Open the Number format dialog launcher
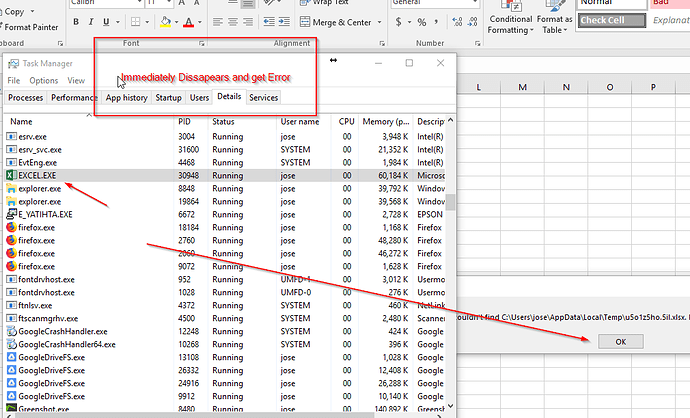The width and height of the screenshot is (690, 418). (x=477, y=43)
